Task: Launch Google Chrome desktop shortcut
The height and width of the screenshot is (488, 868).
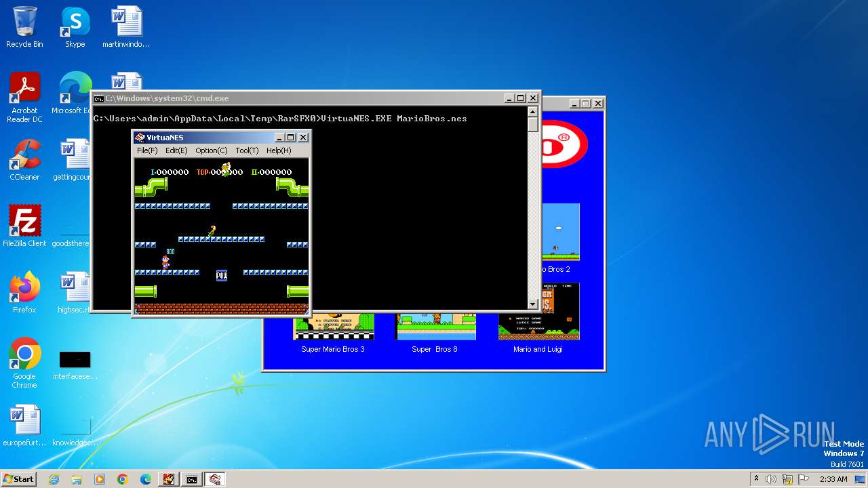Action: (24, 364)
